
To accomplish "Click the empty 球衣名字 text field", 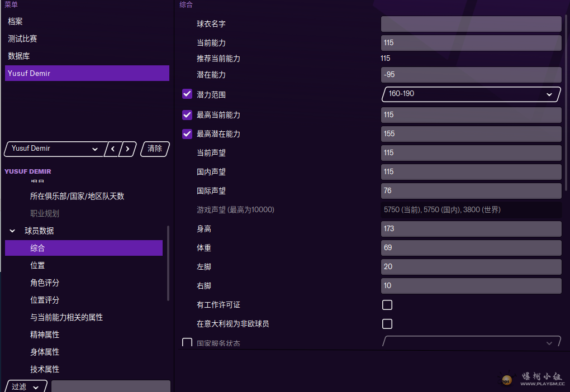I will click(x=471, y=24).
